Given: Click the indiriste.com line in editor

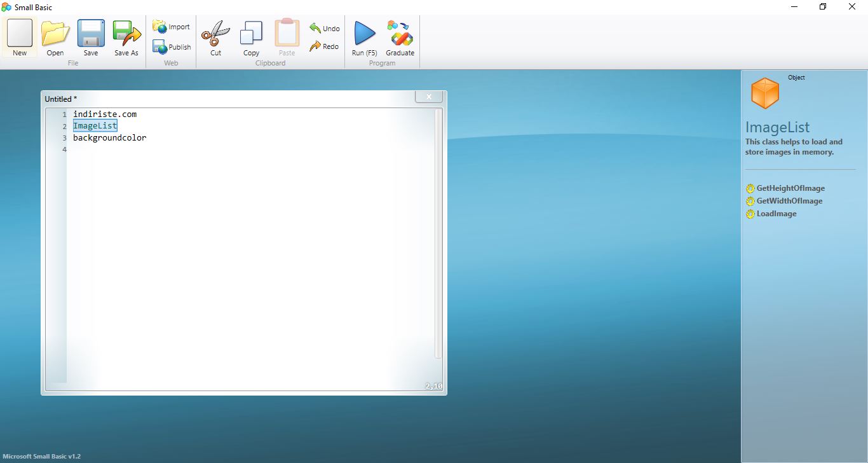Looking at the screenshot, I should tap(105, 114).
